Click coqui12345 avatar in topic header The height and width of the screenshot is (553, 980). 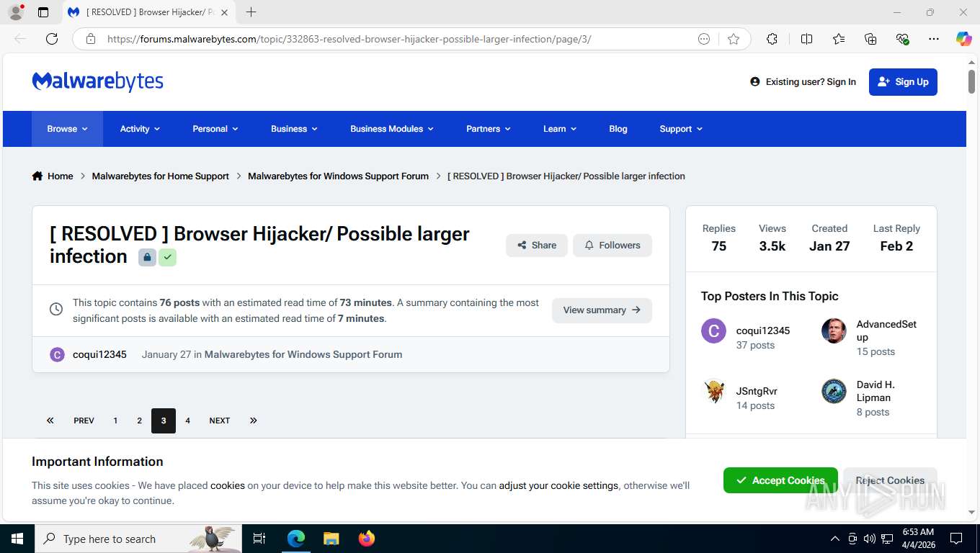(57, 354)
